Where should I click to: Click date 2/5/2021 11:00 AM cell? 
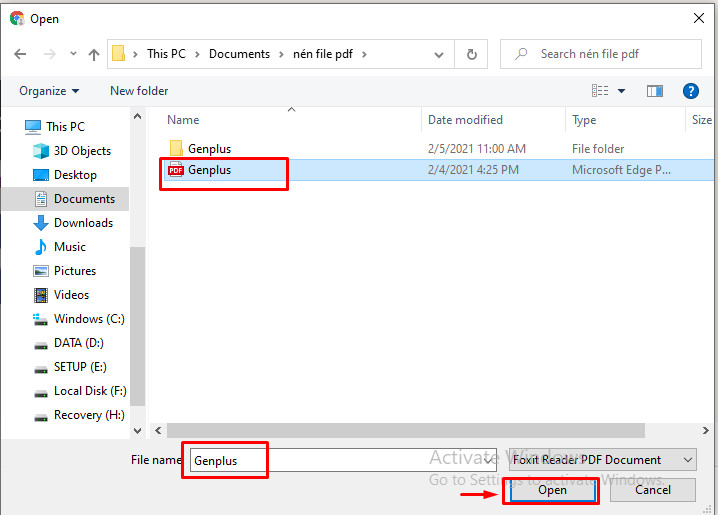point(477,149)
